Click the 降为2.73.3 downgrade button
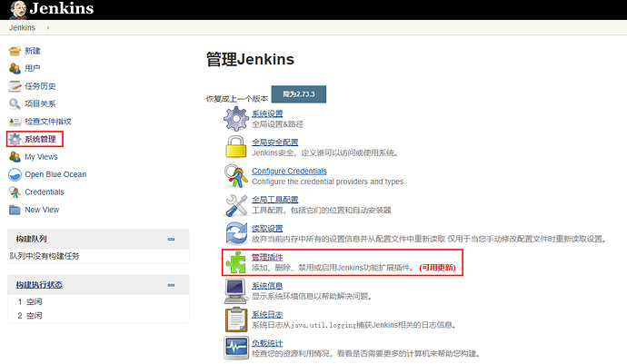This screenshot has height=364, width=627. pyautogui.click(x=299, y=94)
